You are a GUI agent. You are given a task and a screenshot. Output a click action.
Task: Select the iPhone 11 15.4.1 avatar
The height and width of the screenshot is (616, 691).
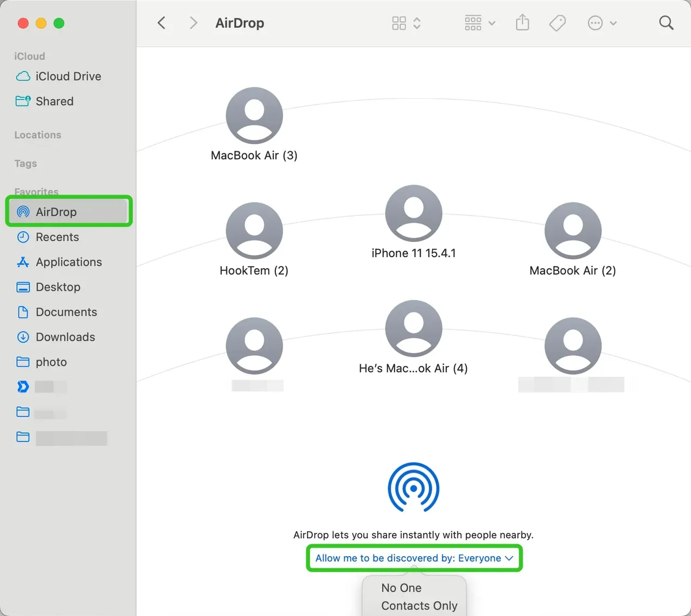(x=414, y=213)
